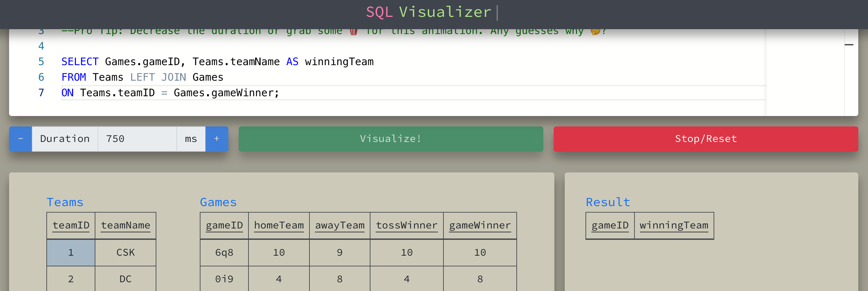Click the winningTeam column header
868x291 pixels.
674,225
